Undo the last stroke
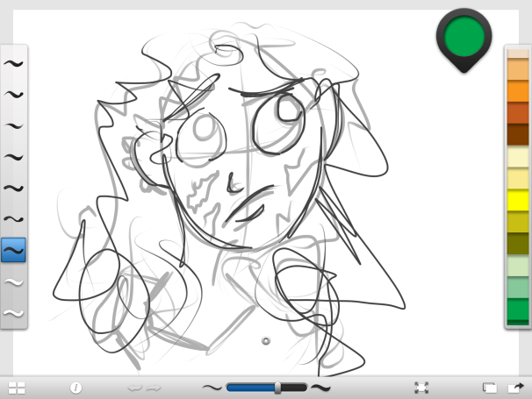This screenshot has width=532, height=399. 135,388
